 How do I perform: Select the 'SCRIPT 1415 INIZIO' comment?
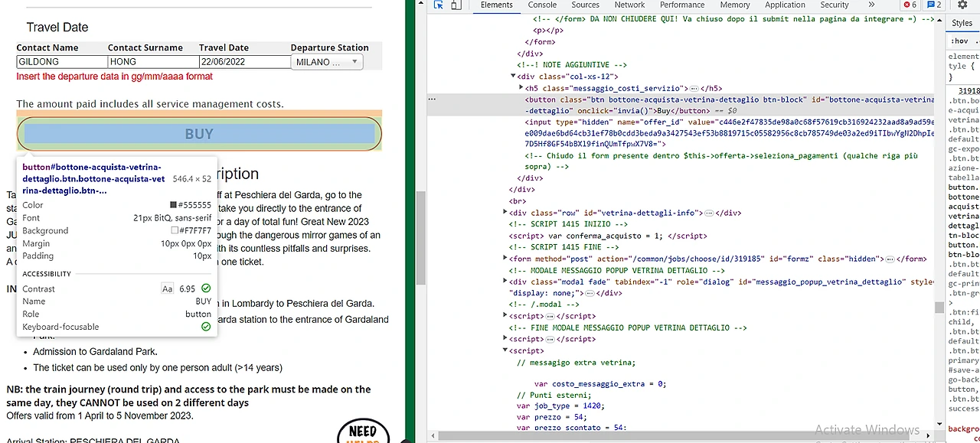(569, 224)
